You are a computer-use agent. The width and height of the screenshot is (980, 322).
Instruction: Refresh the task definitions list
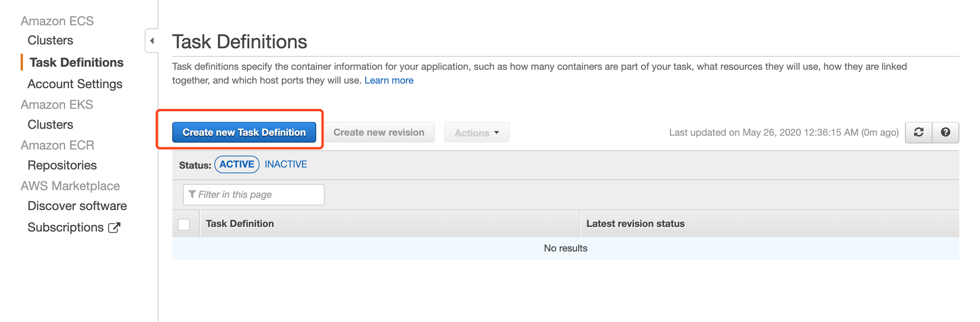pos(919,132)
